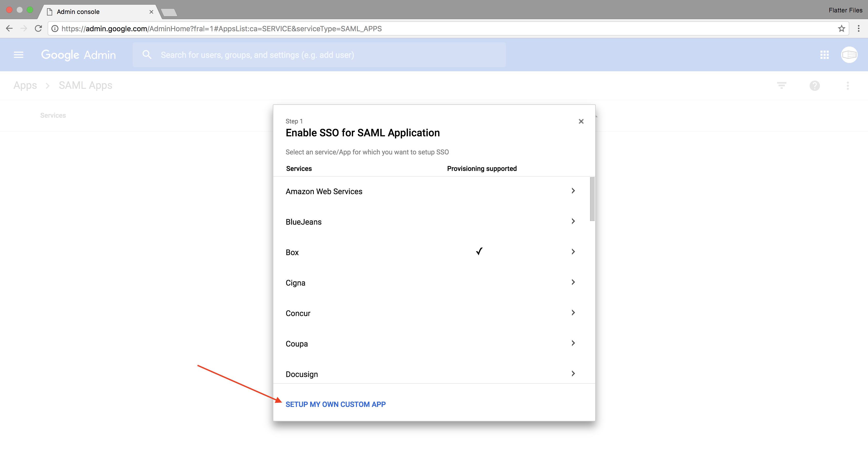Image resolution: width=868 pixels, height=456 pixels.
Task: Open the Chrome three-dot menu
Action: [858, 29]
